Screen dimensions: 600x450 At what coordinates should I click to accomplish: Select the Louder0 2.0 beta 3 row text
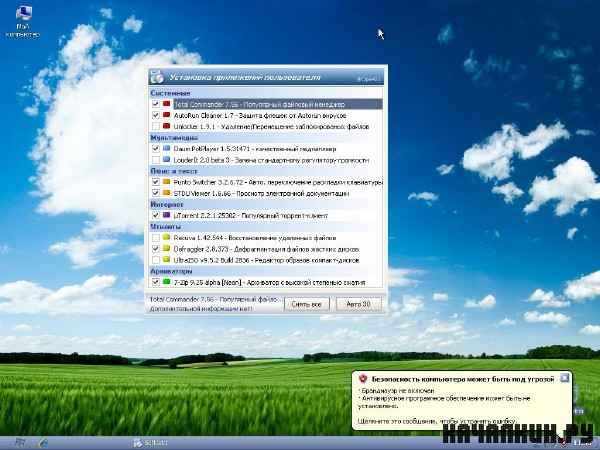point(271,160)
